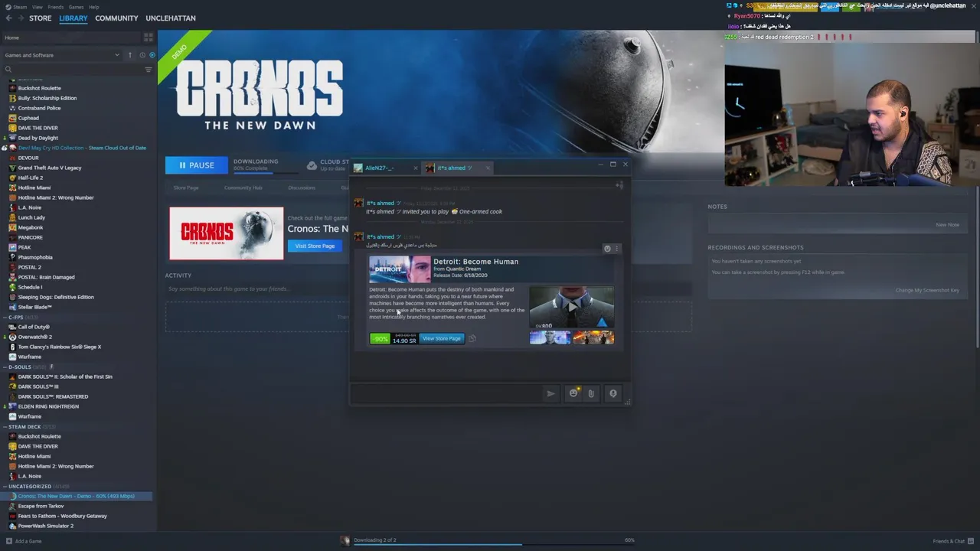Viewport: 980px width, 551px height.
Task: Open the library collections grid view
Action: pos(149,37)
